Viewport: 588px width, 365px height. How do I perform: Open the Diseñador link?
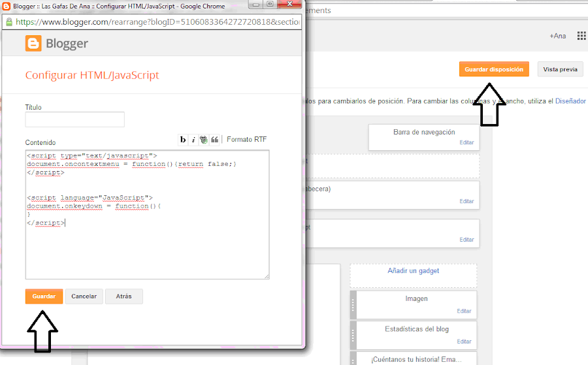pos(570,101)
